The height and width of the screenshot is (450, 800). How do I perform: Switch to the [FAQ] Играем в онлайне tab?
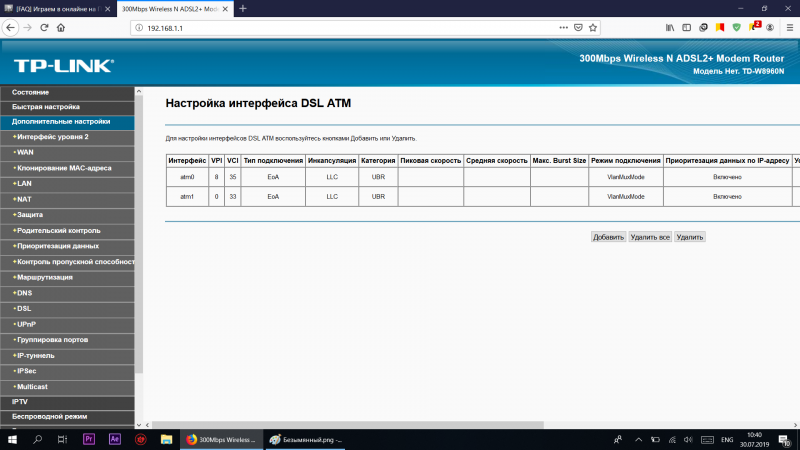coord(56,8)
